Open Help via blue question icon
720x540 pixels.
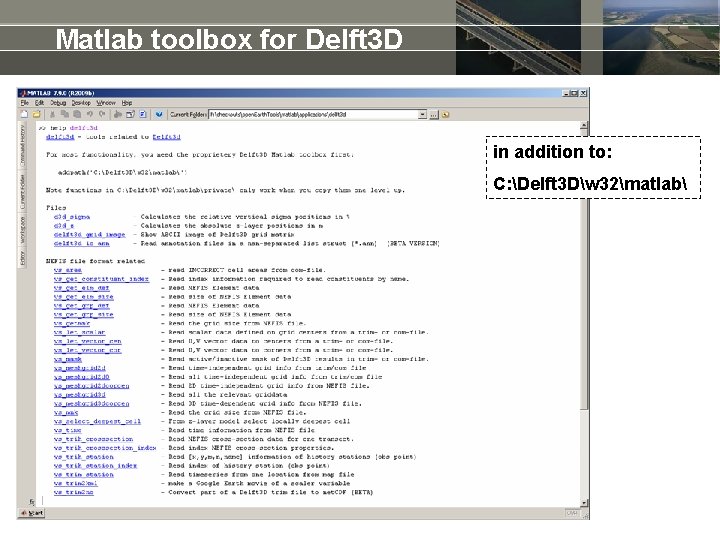[159, 114]
